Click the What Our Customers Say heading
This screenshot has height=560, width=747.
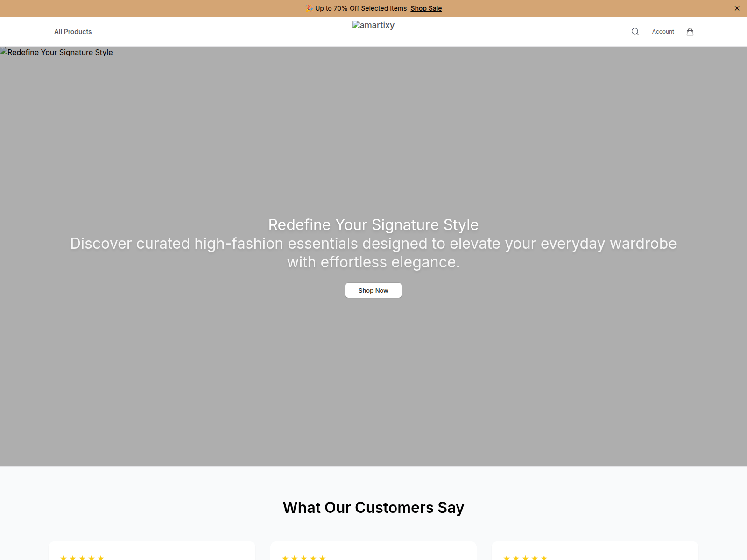pos(373,508)
